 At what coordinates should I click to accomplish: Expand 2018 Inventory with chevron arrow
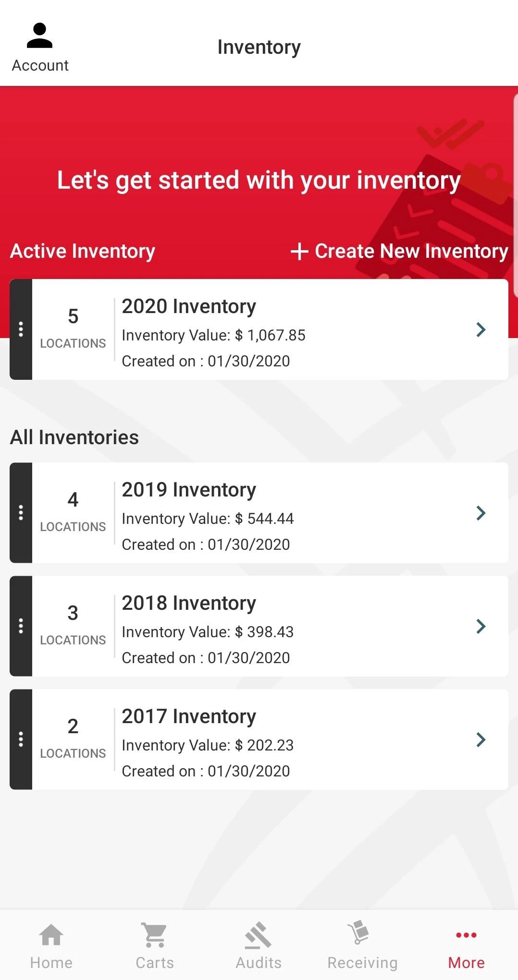coord(481,626)
